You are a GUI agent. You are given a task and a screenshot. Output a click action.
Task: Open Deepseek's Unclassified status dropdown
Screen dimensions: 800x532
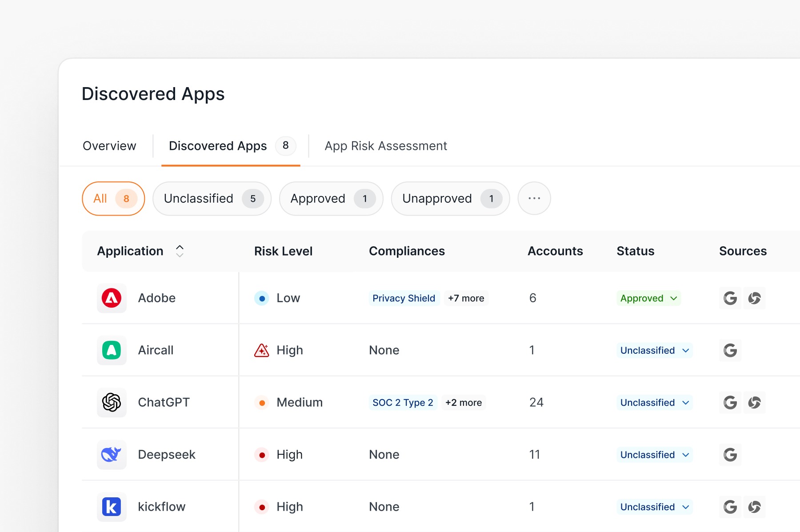[654, 455]
